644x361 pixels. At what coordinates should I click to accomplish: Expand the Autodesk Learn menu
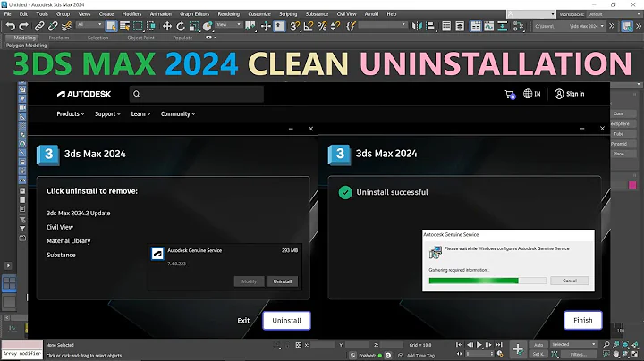(x=141, y=114)
